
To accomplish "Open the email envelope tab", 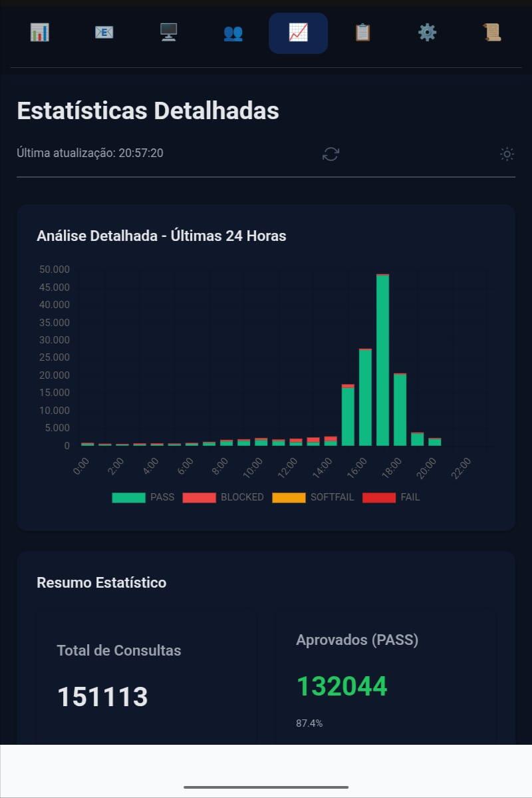I will point(104,33).
